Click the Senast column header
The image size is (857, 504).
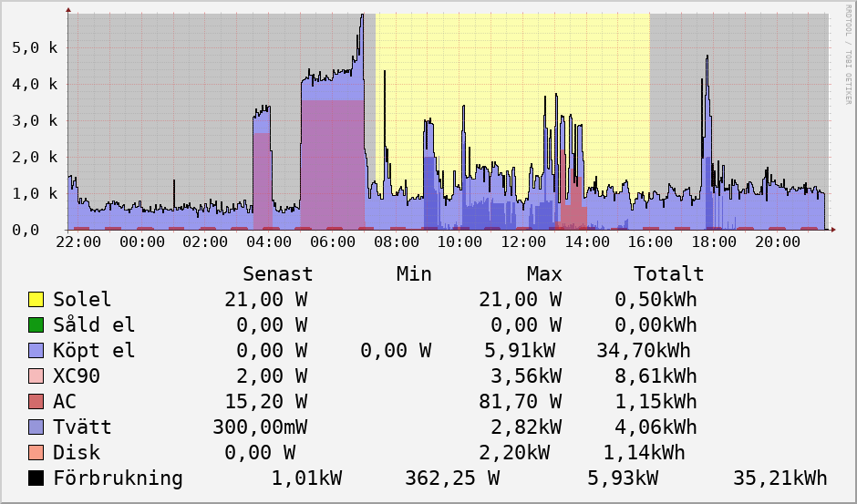(x=277, y=274)
